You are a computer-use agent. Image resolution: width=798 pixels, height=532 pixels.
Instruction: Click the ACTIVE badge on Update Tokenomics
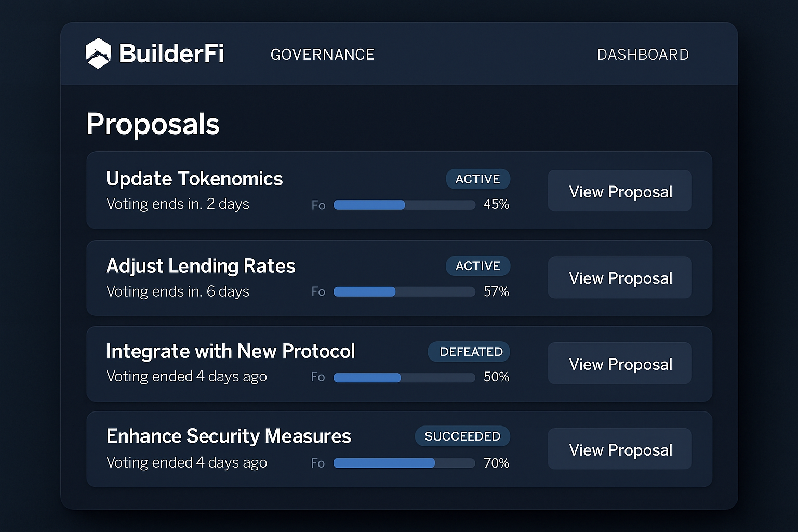tap(477, 179)
